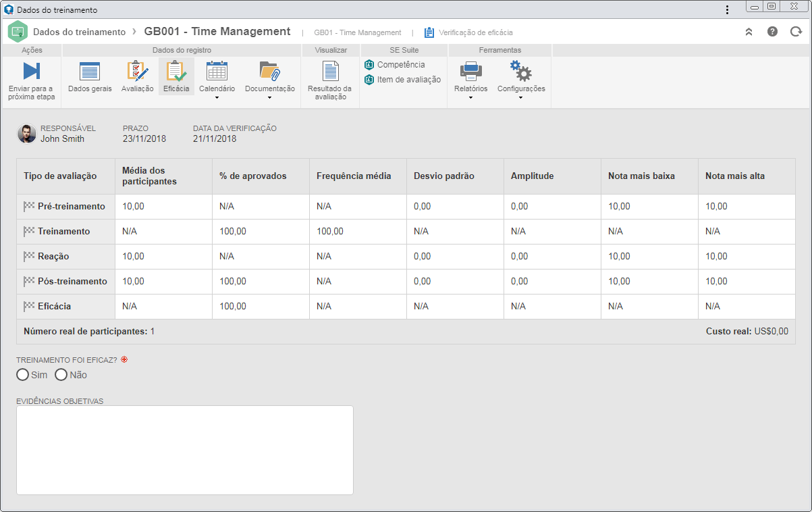Open the vertical three-dot menu
Viewport: 812px width, 512px height.
[x=727, y=9]
